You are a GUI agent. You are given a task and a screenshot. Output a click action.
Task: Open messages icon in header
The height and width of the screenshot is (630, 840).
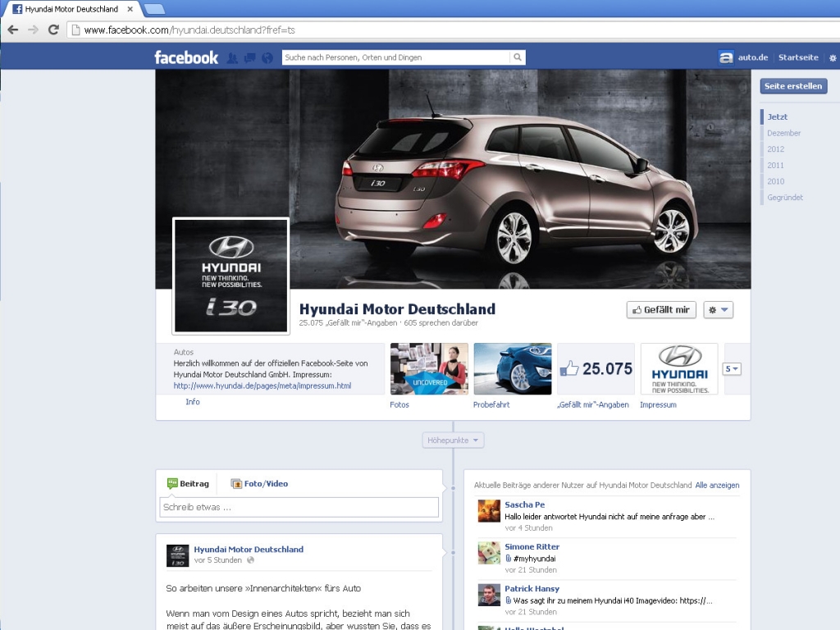tap(249, 58)
